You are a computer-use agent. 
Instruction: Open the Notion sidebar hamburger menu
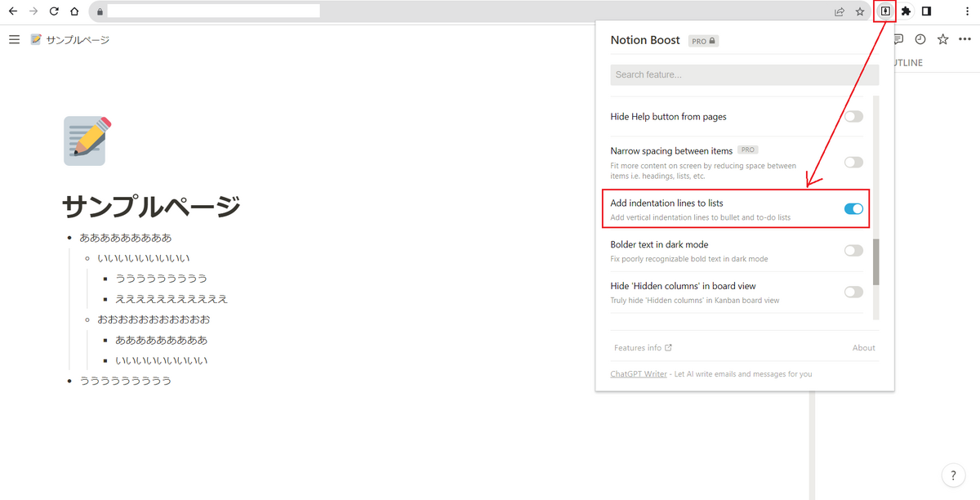[14, 39]
